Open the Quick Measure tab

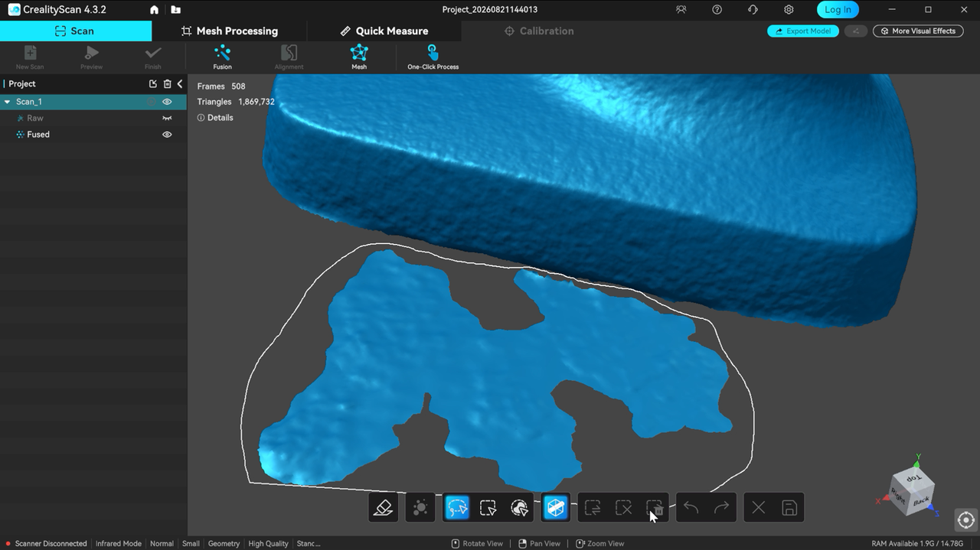pyautogui.click(x=384, y=31)
